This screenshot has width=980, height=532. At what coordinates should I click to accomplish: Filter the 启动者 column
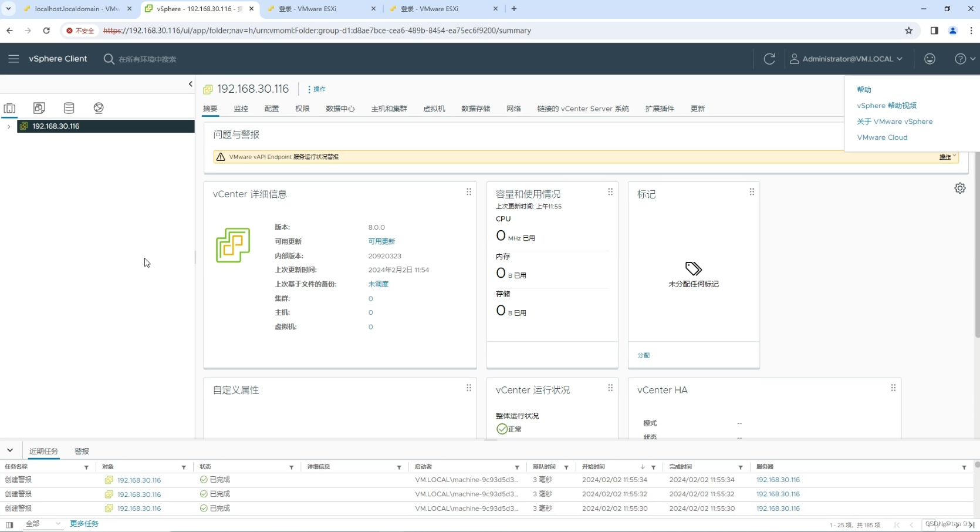pyautogui.click(x=517, y=467)
